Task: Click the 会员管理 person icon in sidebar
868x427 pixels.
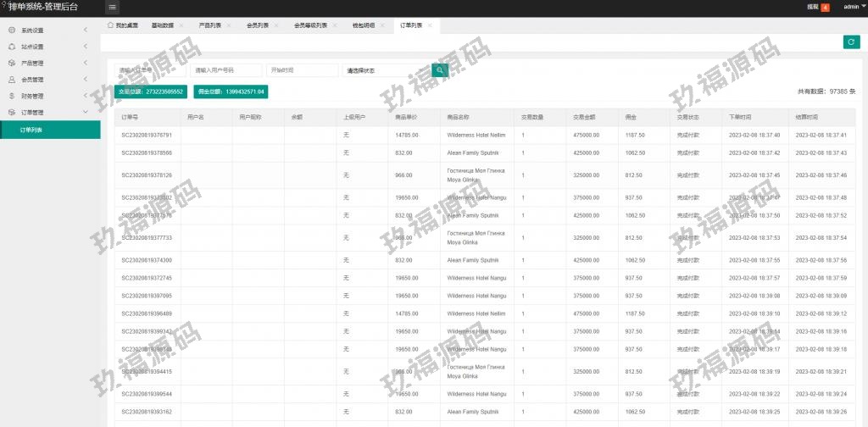Action: [x=12, y=80]
